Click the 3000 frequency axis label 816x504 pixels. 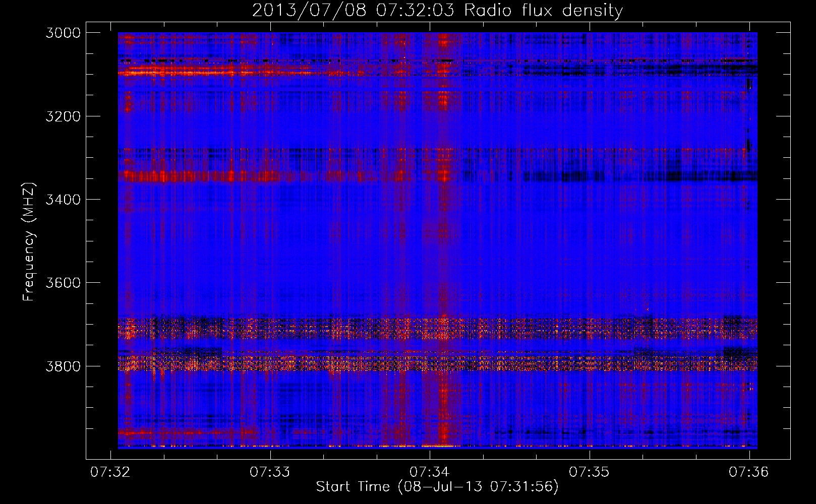pos(63,33)
